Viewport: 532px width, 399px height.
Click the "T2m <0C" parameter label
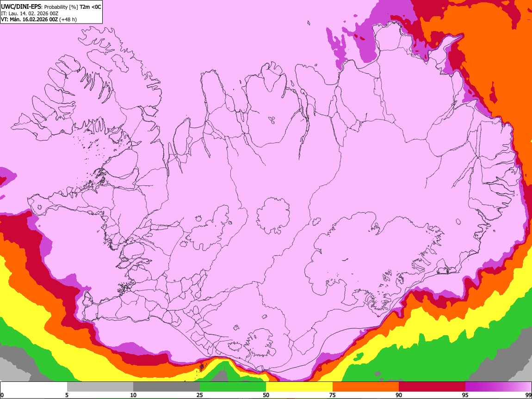pyautogui.click(x=90, y=7)
